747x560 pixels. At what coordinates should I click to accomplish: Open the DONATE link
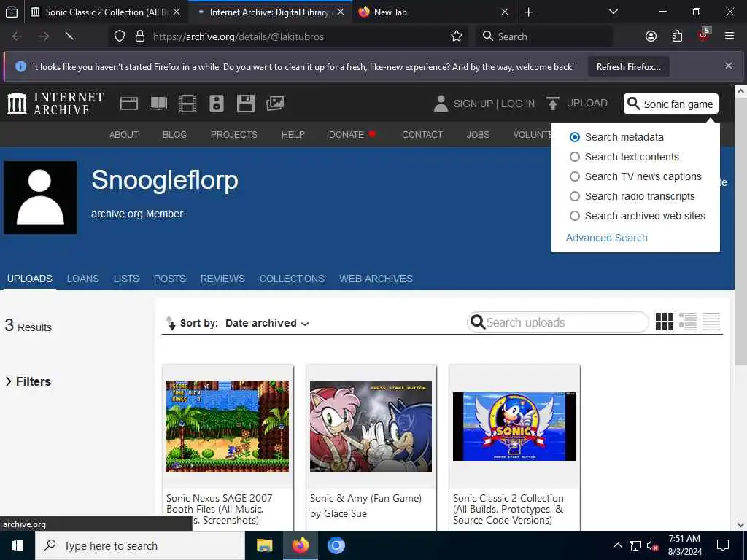pos(352,135)
